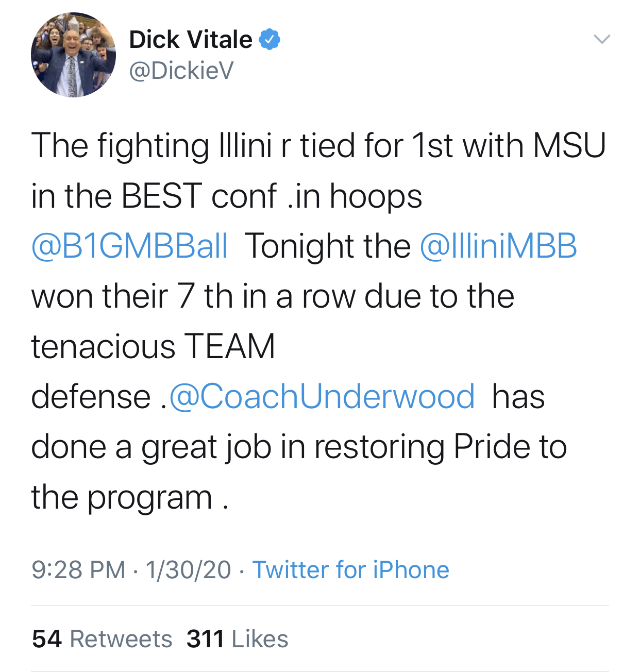Image resolution: width=640 pixels, height=672 pixels.
Task: Open Dick Vitale's profile picture
Action: coord(73,55)
